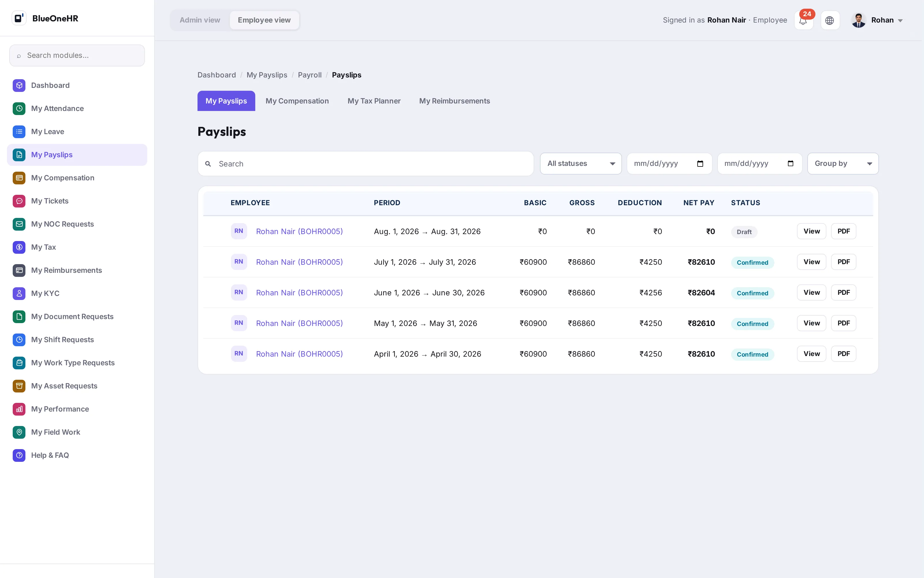The width and height of the screenshot is (924, 578).
Task: Click the My Asset Requests box icon
Action: (x=19, y=386)
